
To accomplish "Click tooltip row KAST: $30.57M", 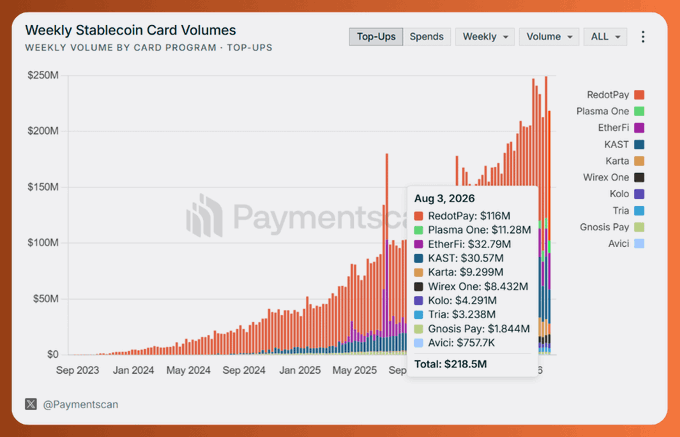I will 459,258.
